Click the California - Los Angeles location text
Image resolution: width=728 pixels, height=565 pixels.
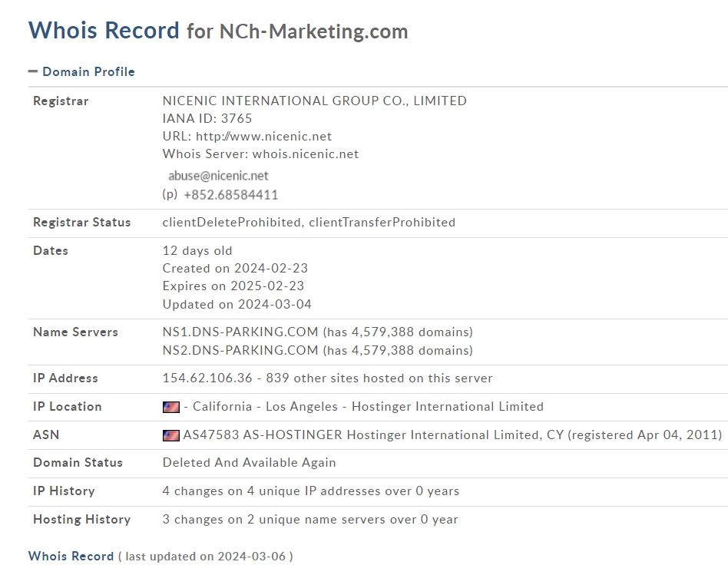[x=265, y=407]
